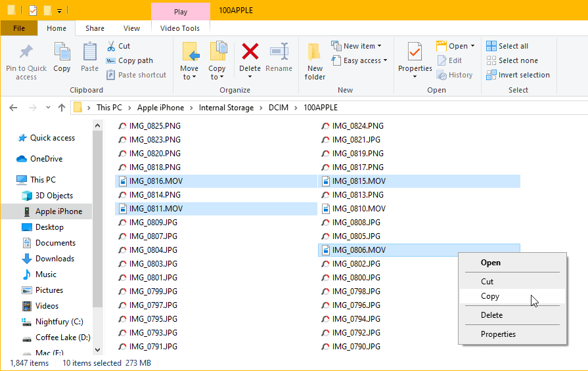The image size is (588, 371).
Task: Choose Delete in context menu
Action: pyautogui.click(x=512, y=315)
